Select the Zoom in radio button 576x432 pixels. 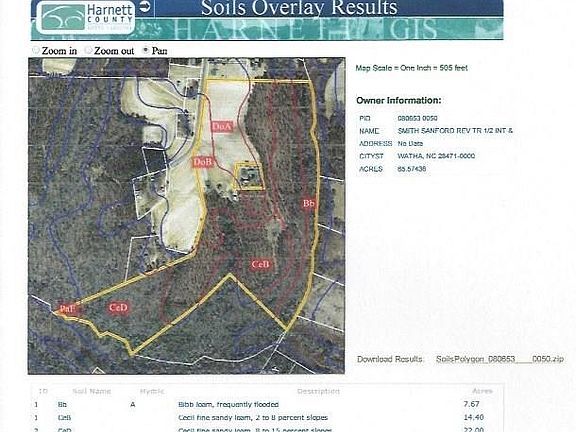[x=36, y=50]
